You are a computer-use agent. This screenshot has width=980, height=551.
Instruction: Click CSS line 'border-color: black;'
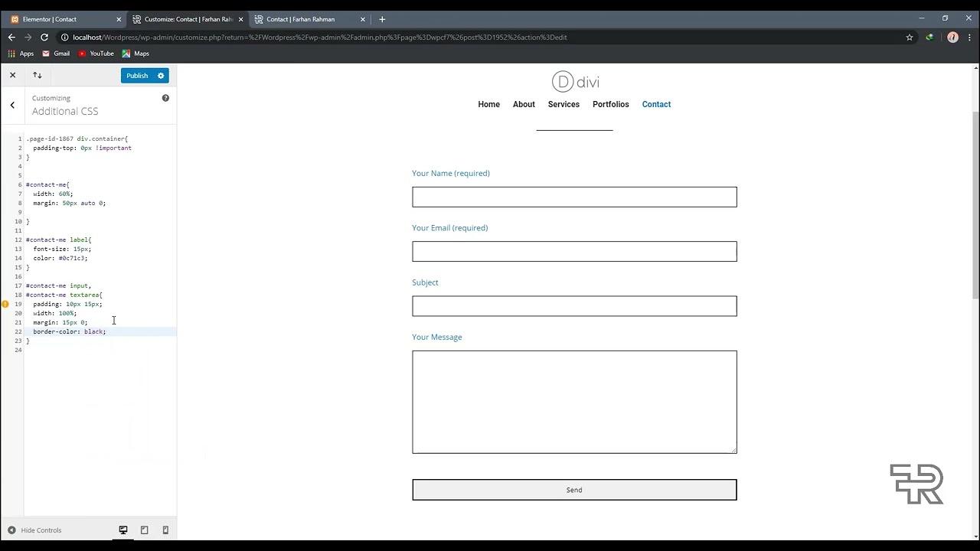click(69, 331)
